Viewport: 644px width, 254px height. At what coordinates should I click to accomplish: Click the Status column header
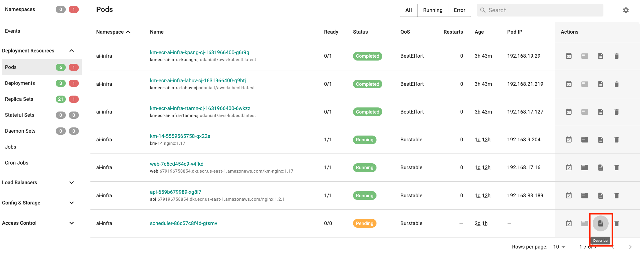[360, 32]
